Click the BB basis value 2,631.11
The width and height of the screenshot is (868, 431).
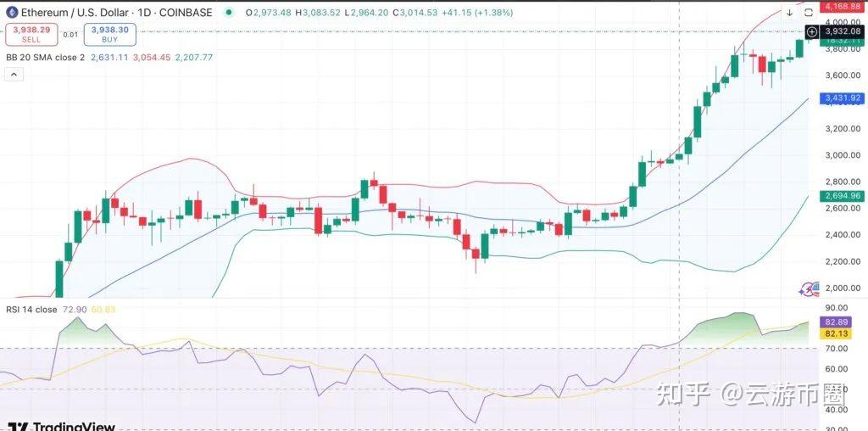109,57
